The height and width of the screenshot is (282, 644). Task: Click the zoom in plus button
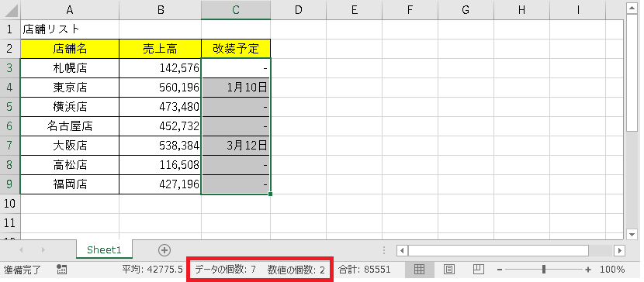(588, 270)
